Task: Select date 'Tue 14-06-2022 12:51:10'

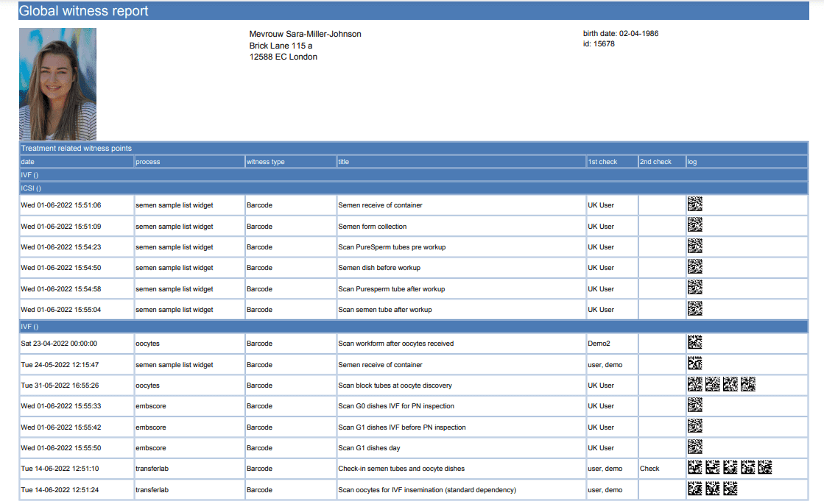Action: 60,469
